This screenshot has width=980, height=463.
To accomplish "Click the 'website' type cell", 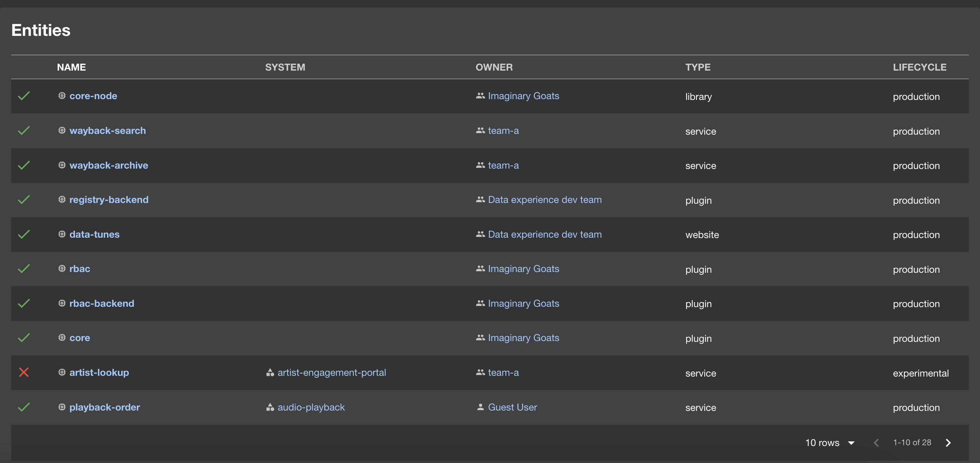I will [x=702, y=235].
